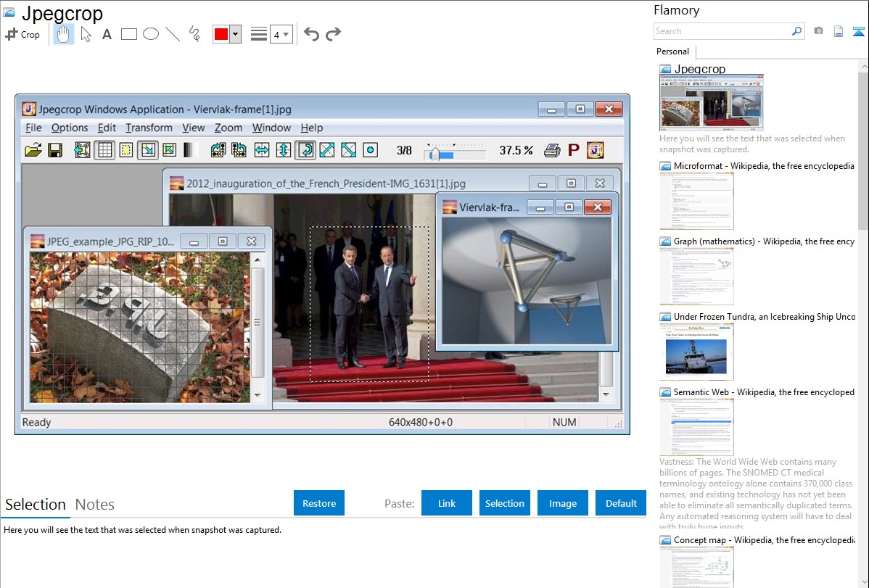Click the scroll down arrow in JPEG_example window

pos(258,396)
